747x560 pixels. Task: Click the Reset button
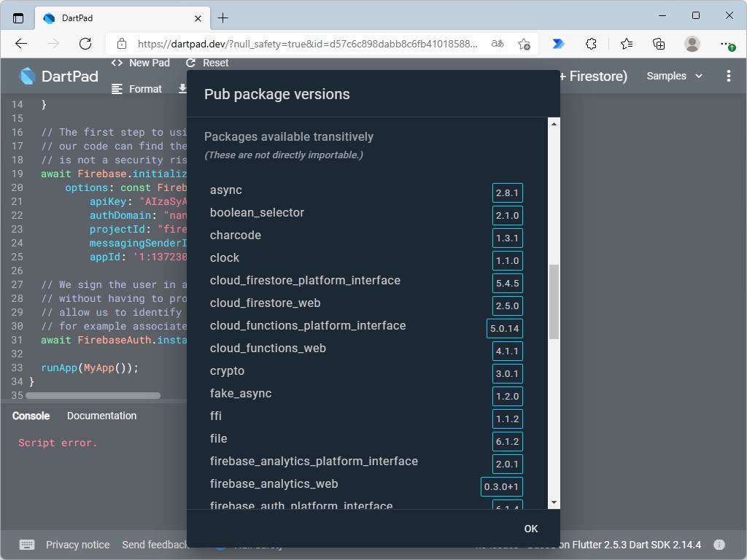coord(207,63)
